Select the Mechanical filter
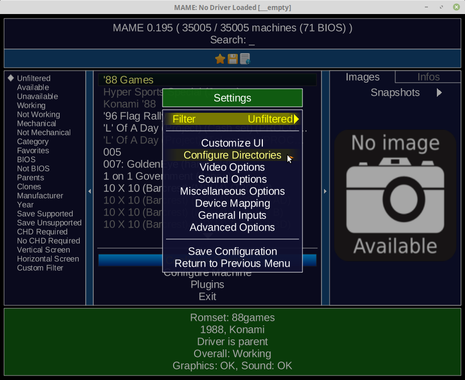465x380 pixels. click(x=36, y=123)
